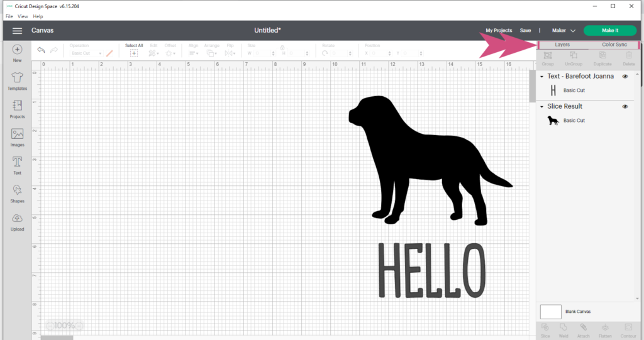Click the operation color swatch line

109,53
